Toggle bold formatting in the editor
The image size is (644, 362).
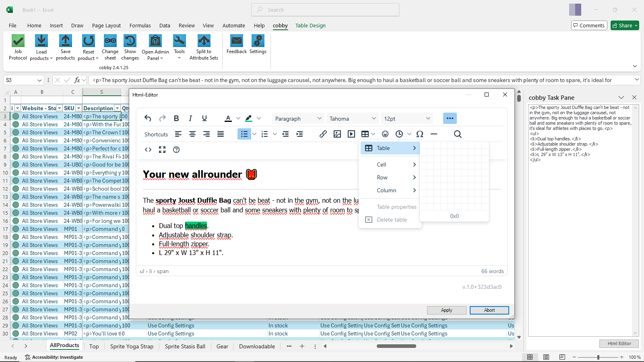coord(176,118)
